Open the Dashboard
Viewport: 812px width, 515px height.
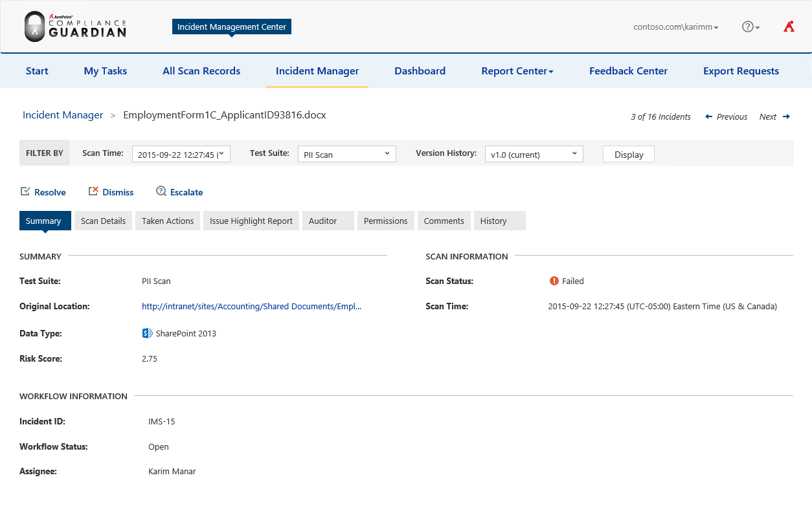[420, 71]
